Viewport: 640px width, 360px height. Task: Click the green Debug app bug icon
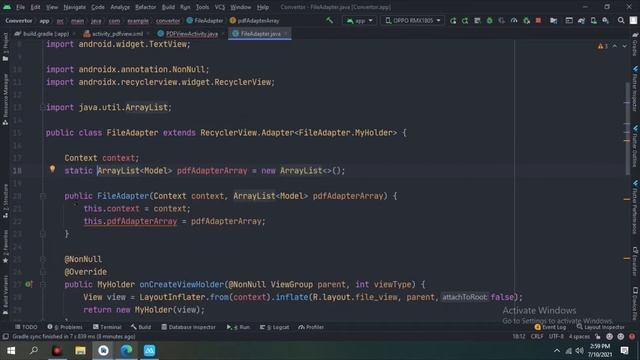tap(489, 20)
